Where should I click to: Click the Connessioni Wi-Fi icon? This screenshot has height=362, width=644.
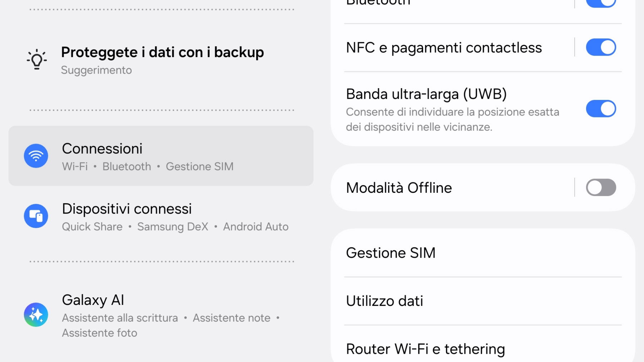[x=36, y=156]
